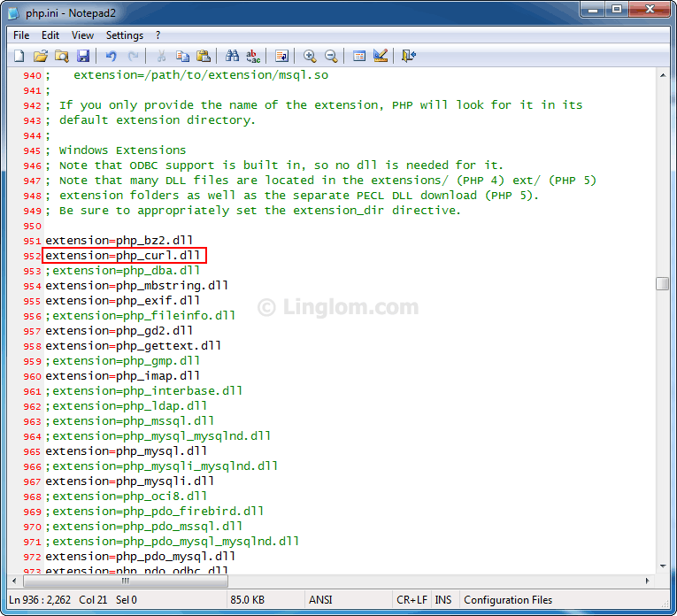The width and height of the screenshot is (677, 616).
Task: Click the ;extension=php_mysql_mysqlnd.dll line
Action: 158,436
